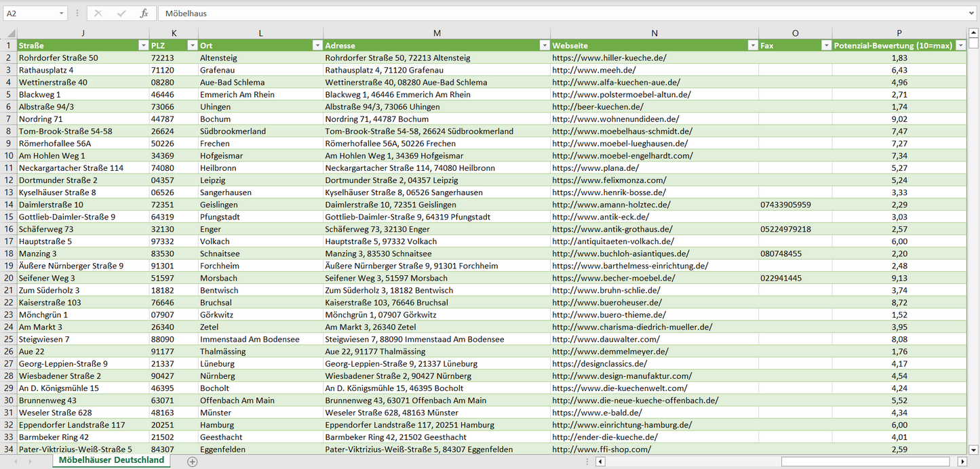Click the Insert Function fx icon

pos(144,14)
